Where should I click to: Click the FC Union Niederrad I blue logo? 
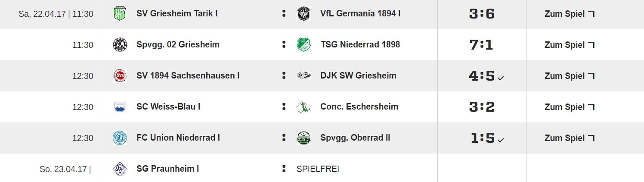[x=120, y=138]
